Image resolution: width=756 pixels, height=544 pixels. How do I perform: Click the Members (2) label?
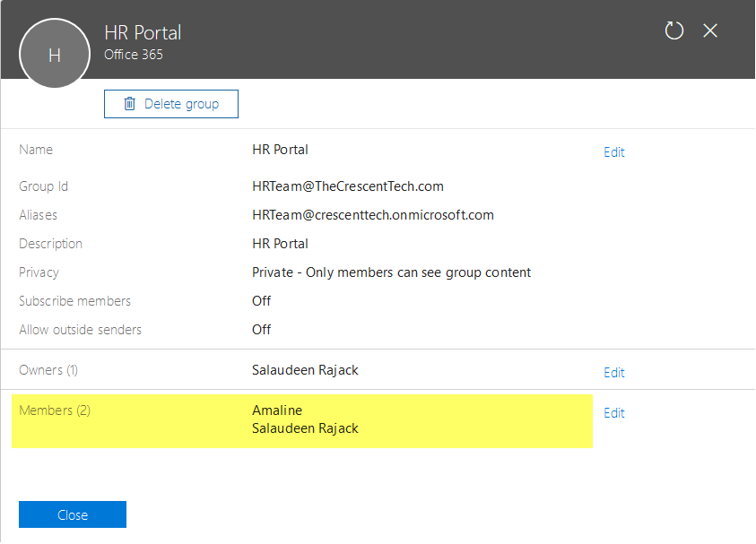55,410
